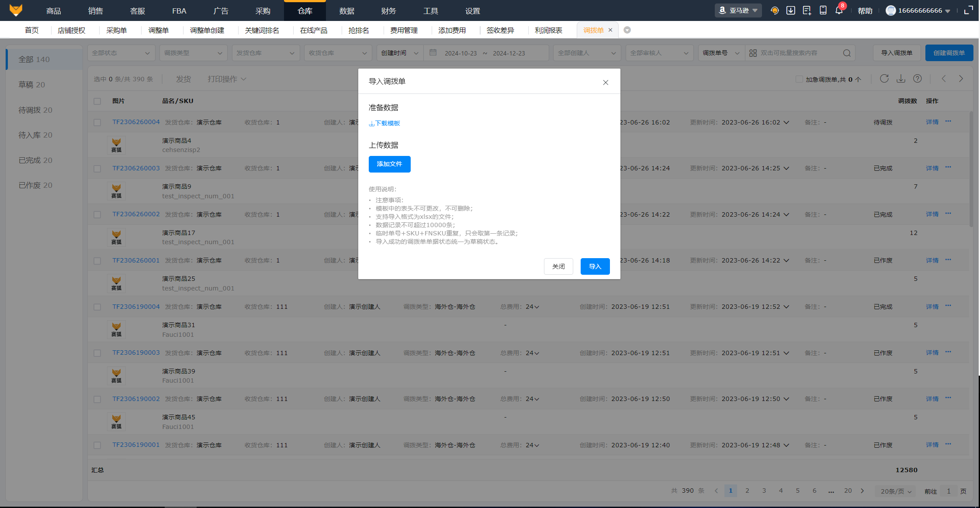This screenshot has width=980, height=508.
Task: Click the search magnifier icon
Action: click(x=847, y=53)
